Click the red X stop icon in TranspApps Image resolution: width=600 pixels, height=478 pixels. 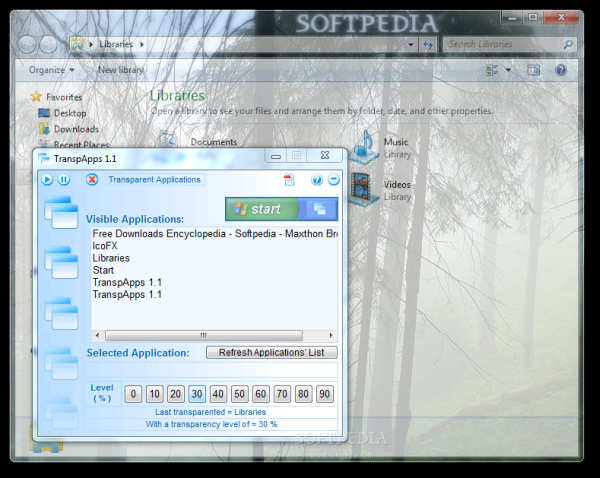coord(92,179)
